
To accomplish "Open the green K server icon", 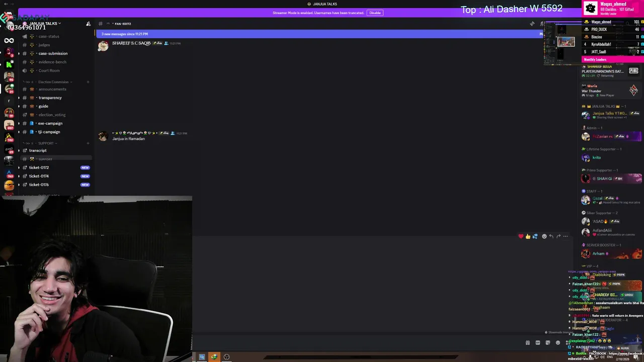I will click(x=9, y=64).
